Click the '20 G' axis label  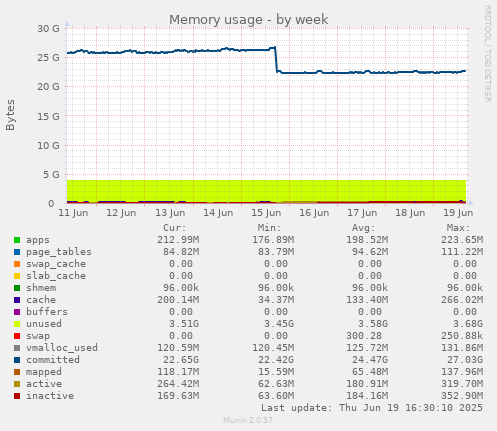tap(48, 87)
